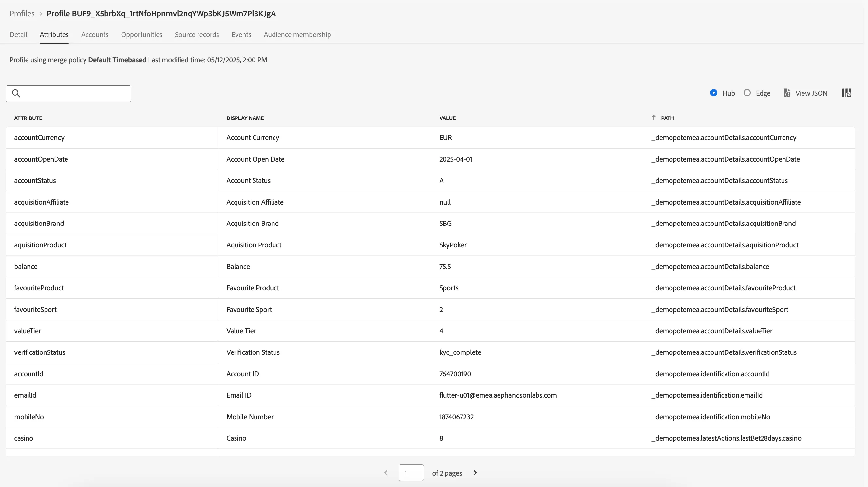Image resolution: width=868 pixels, height=487 pixels.
Task: Click the 1874067232 mobile number value
Action: (456, 417)
